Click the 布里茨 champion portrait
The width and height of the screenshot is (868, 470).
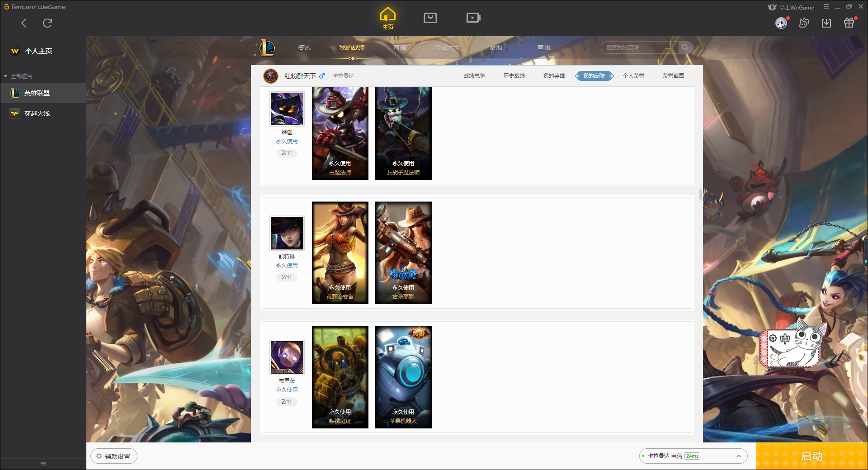(x=287, y=357)
